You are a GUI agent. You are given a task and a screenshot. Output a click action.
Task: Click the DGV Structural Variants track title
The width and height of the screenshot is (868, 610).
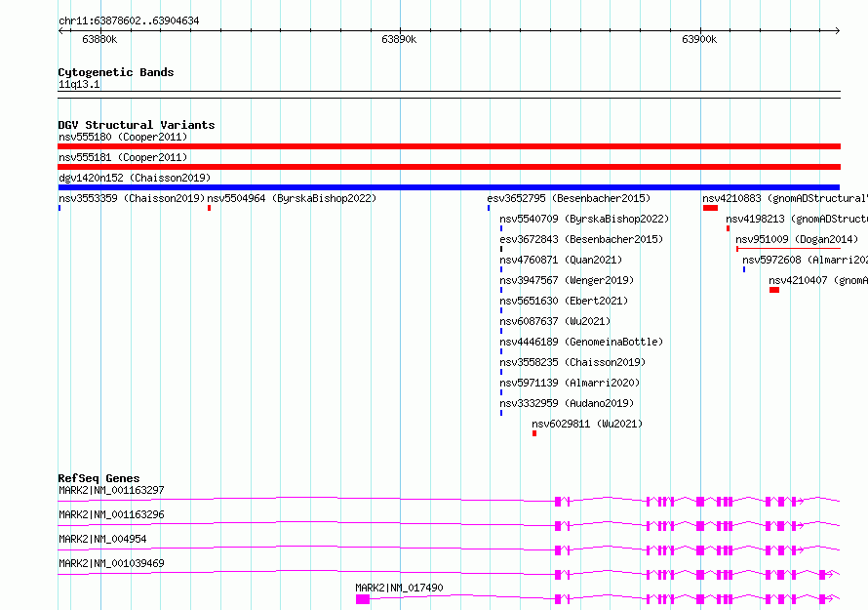(x=137, y=125)
